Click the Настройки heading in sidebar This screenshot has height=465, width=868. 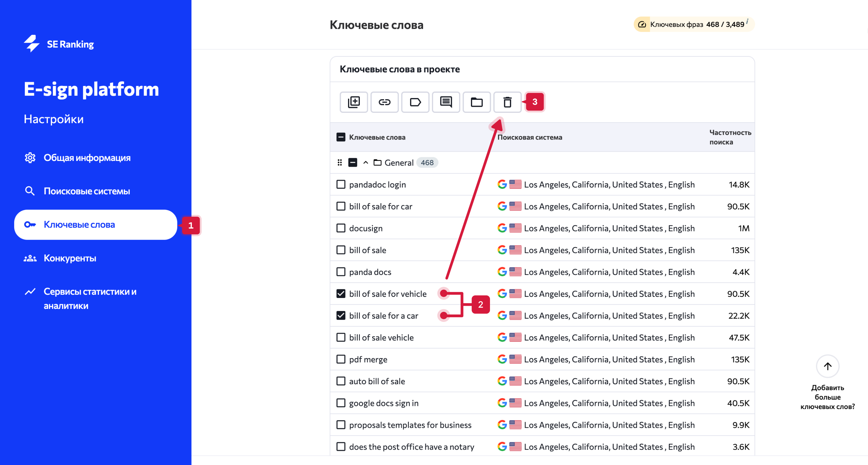[x=54, y=119]
